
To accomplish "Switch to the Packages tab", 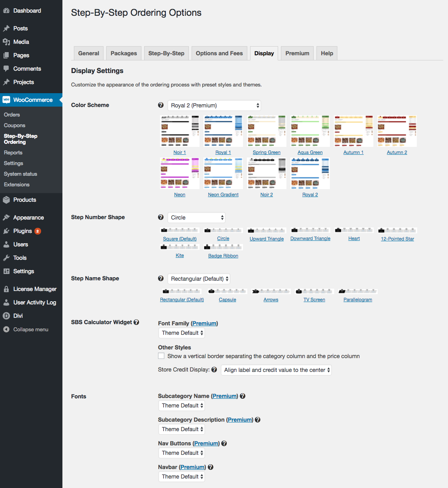I will [124, 53].
